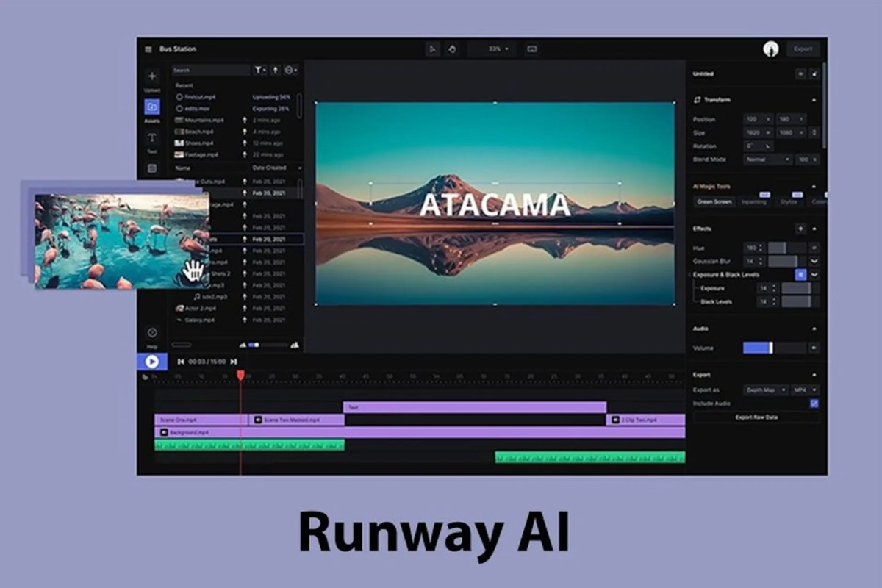The width and height of the screenshot is (882, 588).
Task: Adjust the Hue slider
Action: pyautogui.click(x=786, y=248)
